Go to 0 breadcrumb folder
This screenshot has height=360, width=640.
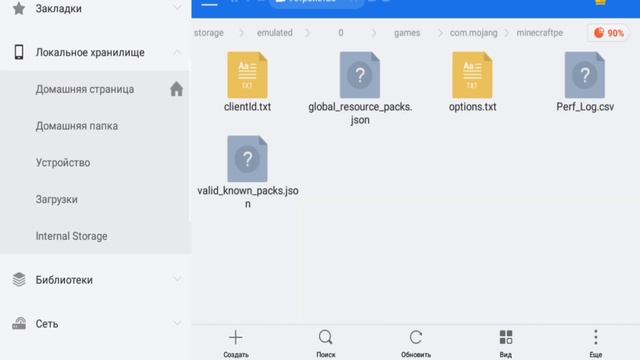(341, 33)
